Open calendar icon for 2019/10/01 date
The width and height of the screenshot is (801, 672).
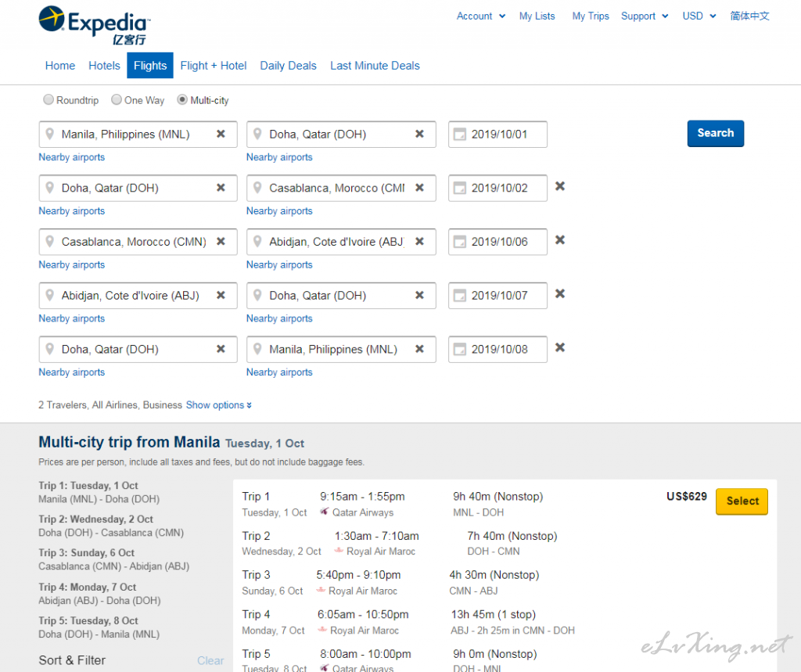pyautogui.click(x=460, y=135)
